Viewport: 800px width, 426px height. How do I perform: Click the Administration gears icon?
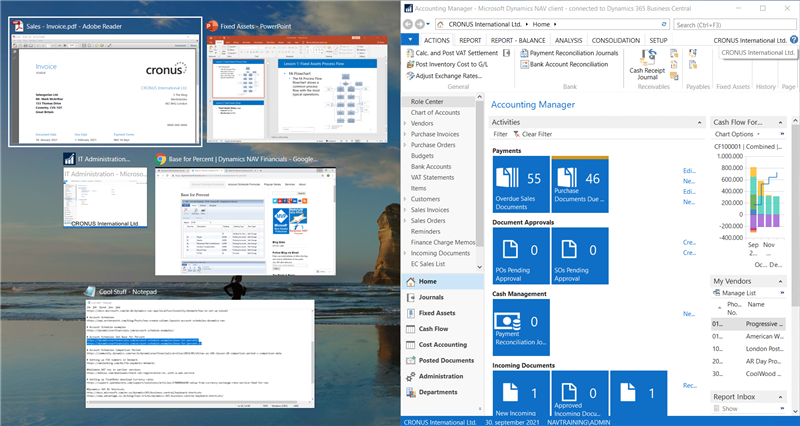point(411,377)
